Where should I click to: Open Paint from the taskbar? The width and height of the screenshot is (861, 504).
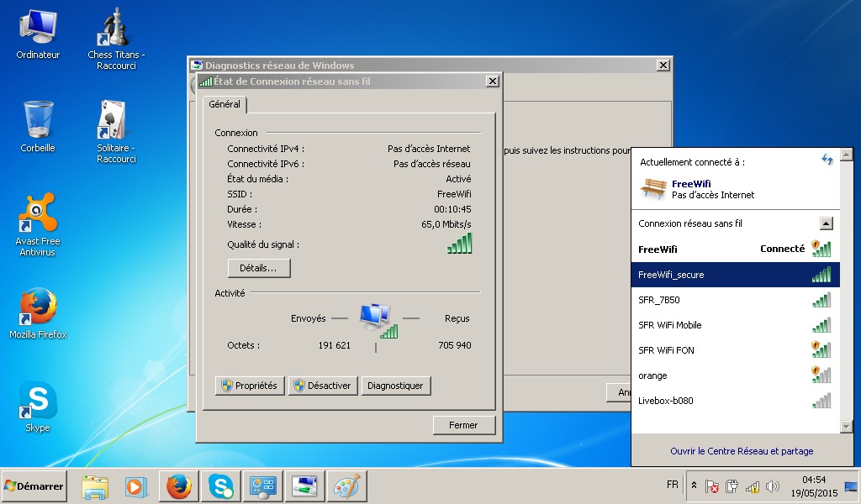[346, 486]
